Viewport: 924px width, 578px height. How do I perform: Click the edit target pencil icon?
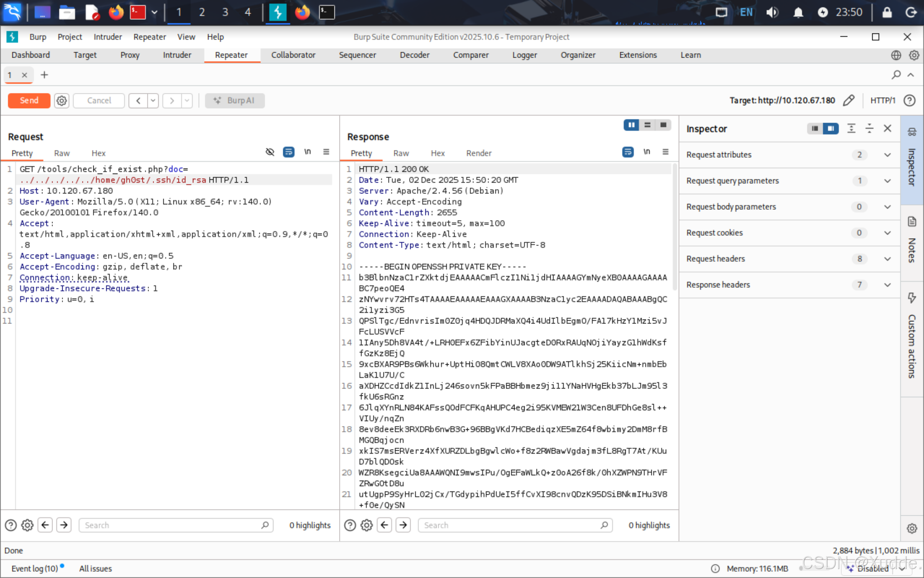point(849,100)
